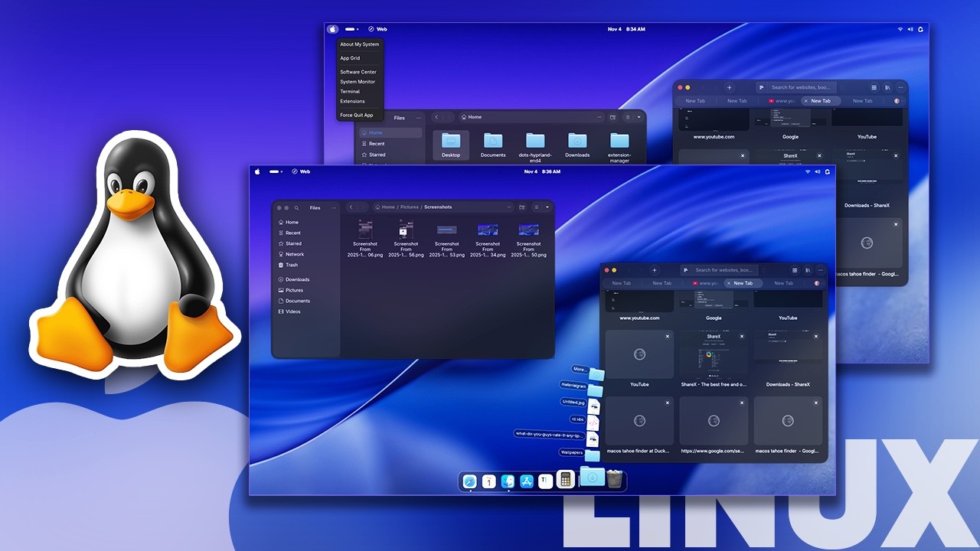Open tab overview grid in rear browser window
The height and width of the screenshot is (551, 980).
(x=874, y=87)
